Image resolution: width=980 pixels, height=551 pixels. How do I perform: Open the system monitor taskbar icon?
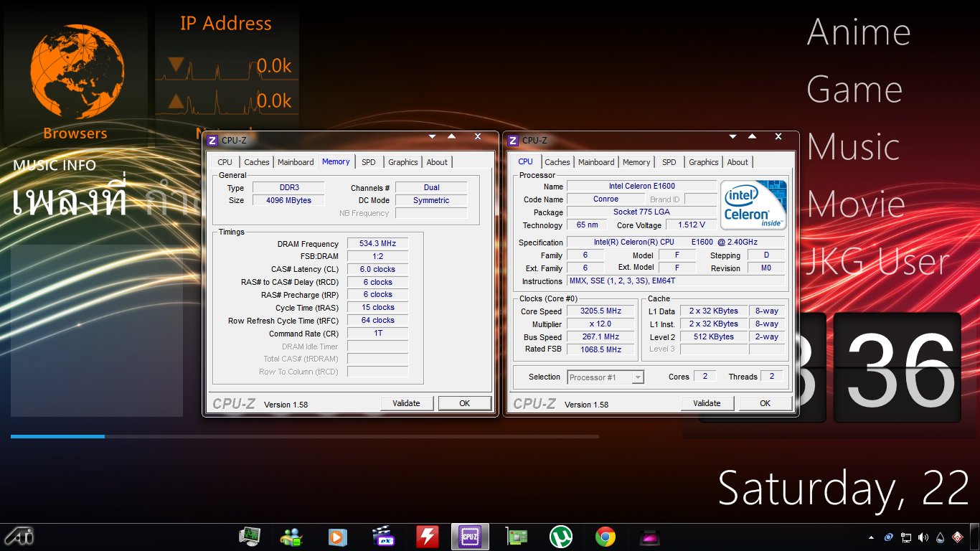coord(250,537)
